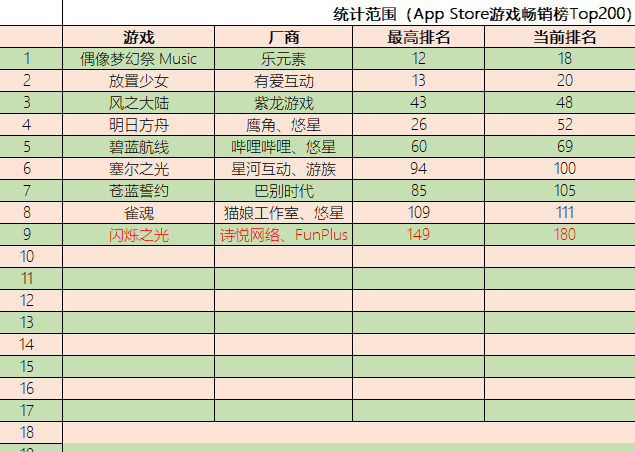
Task: Select the cell 明日方舟
Action: [x=139, y=124]
